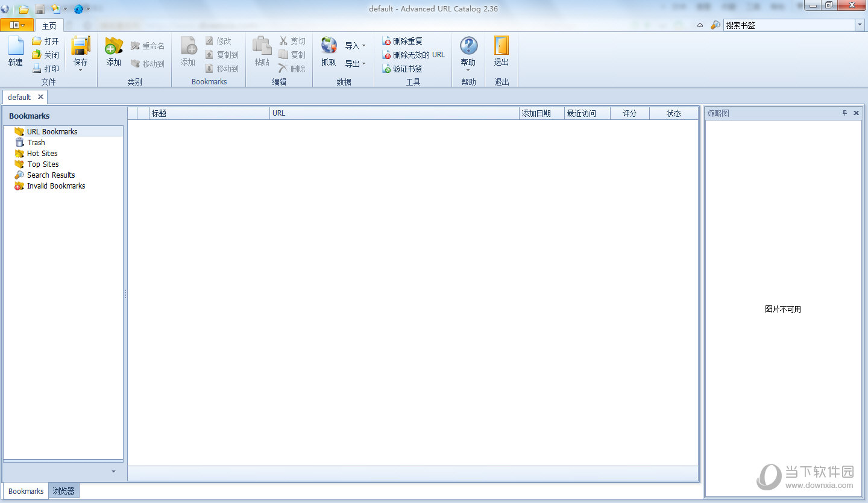The height and width of the screenshot is (503, 868).
Task: Select Top Sites in the tree
Action: pos(43,164)
